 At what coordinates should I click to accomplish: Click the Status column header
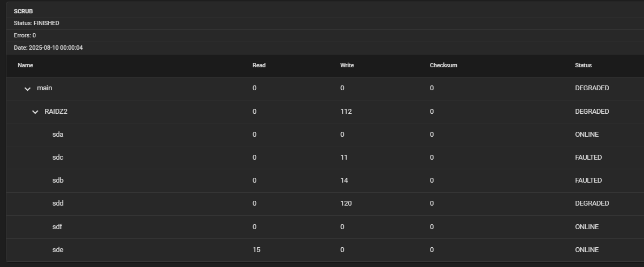coord(583,65)
